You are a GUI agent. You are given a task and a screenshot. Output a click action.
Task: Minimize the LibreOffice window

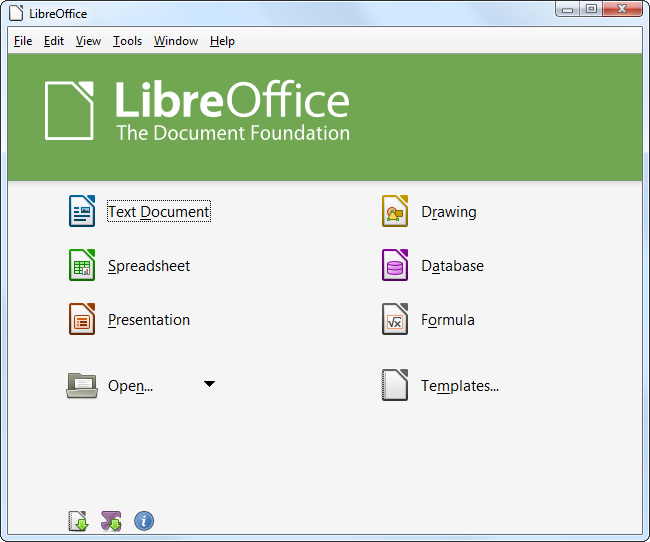click(568, 9)
